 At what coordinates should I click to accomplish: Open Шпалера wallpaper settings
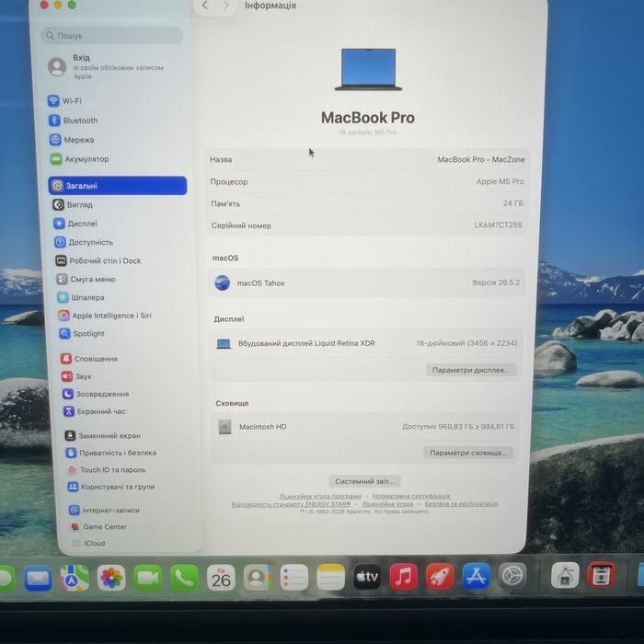coord(81,297)
